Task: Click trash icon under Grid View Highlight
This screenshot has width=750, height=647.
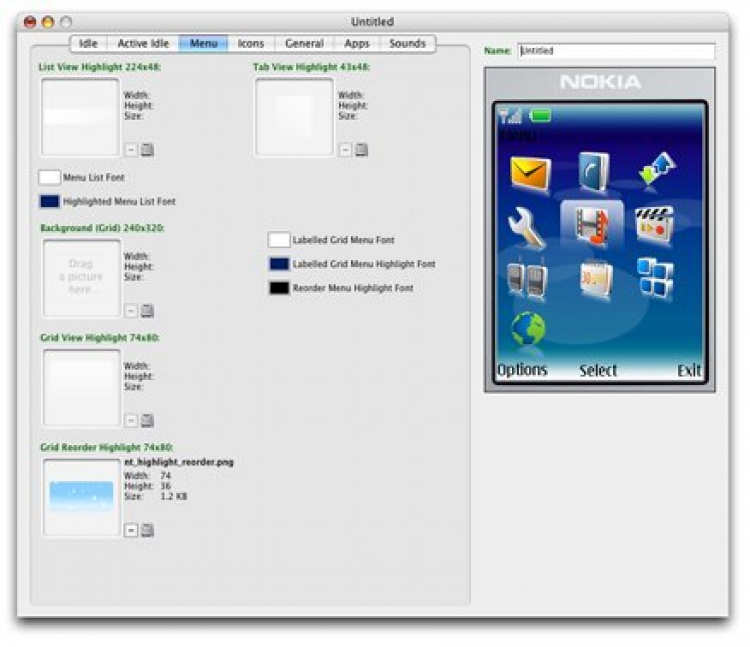Action: pyautogui.click(x=147, y=420)
